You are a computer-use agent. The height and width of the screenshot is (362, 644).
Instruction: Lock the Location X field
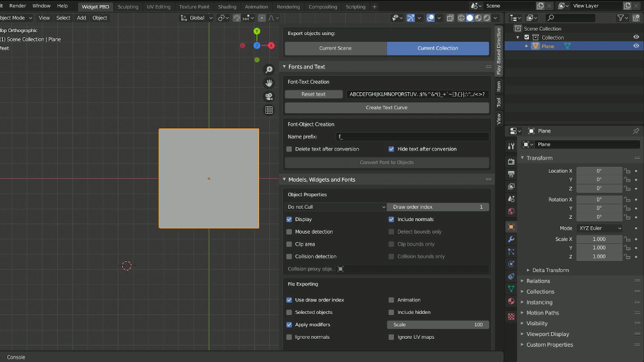coord(627,171)
